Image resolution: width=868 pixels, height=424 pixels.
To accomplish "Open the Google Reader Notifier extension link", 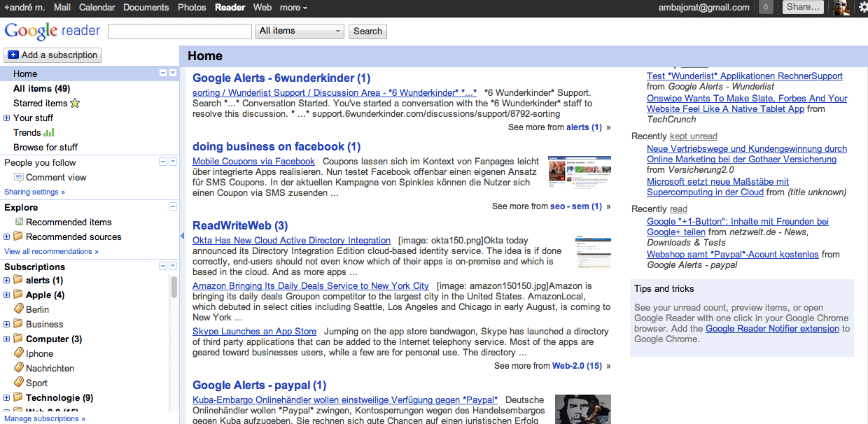I will pos(772,328).
